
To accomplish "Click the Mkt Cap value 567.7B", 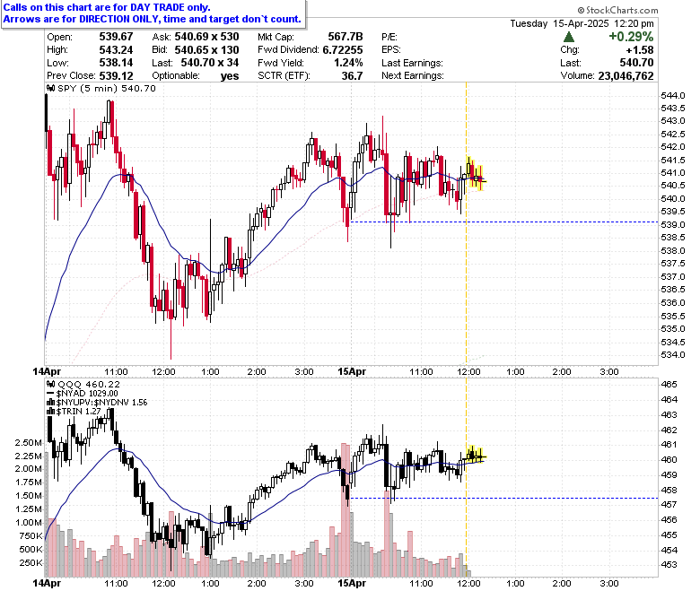I will point(346,37).
